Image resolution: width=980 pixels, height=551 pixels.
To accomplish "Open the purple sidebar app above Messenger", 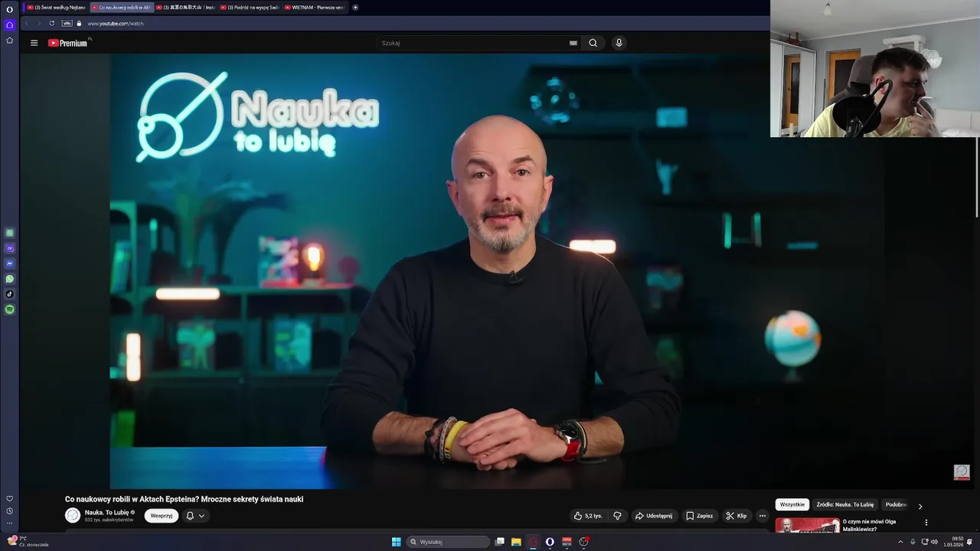I will pos(9,248).
